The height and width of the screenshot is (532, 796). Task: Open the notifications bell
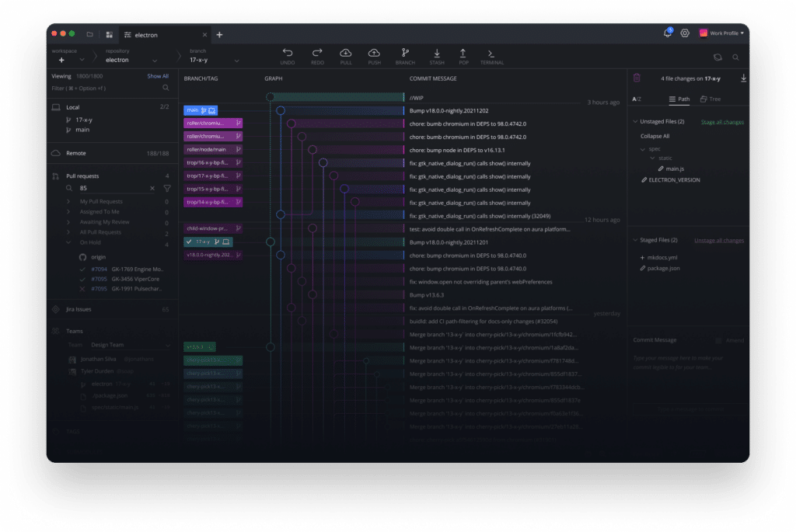coord(668,33)
